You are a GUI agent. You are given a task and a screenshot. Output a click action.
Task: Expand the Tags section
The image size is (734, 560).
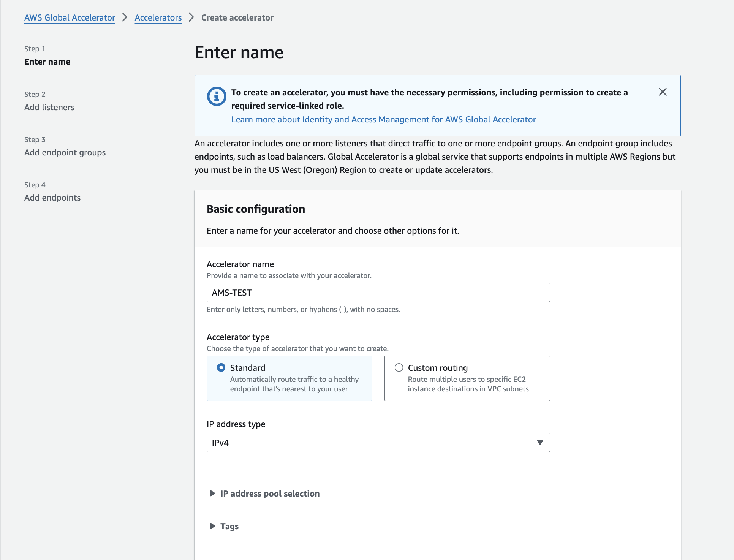tap(224, 526)
